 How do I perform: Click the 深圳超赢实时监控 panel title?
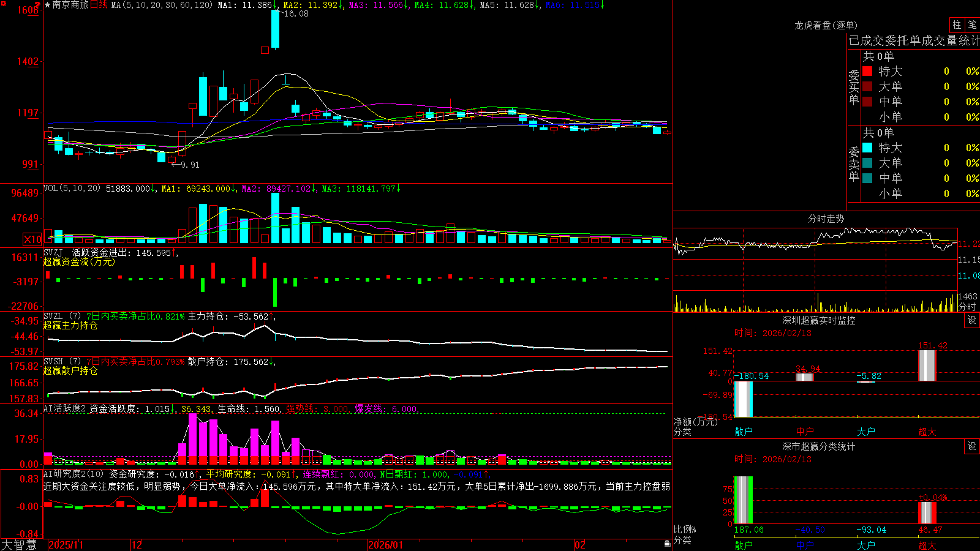pyautogui.click(x=819, y=320)
